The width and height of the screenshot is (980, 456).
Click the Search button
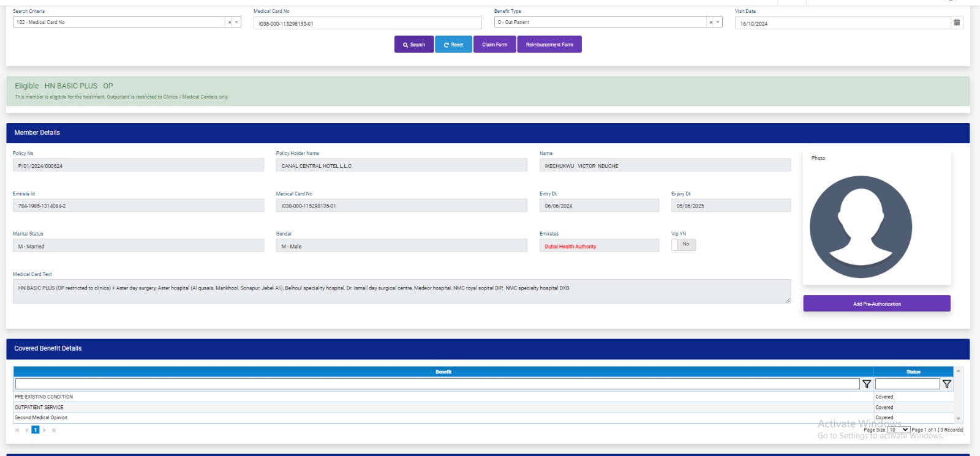coord(414,45)
